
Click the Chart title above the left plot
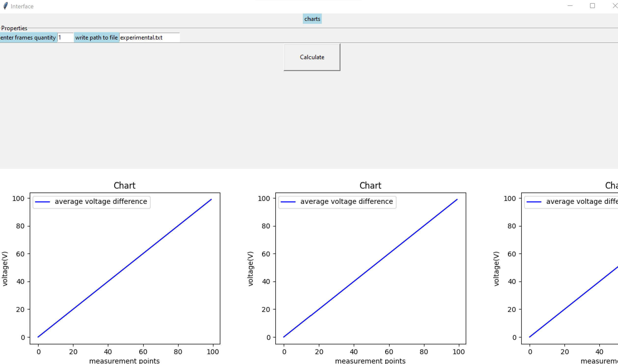coord(125,185)
